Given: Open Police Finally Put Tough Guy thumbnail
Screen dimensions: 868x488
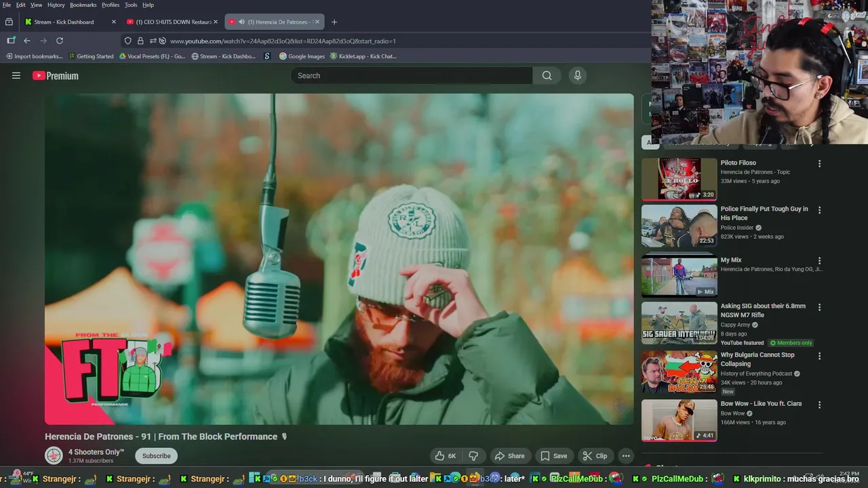Looking at the screenshot, I should (679, 226).
